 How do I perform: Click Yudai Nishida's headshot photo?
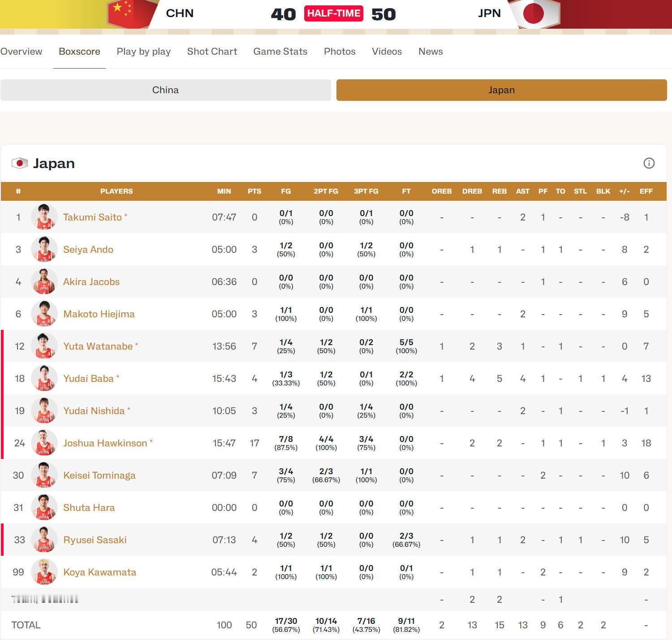(44, 411)
